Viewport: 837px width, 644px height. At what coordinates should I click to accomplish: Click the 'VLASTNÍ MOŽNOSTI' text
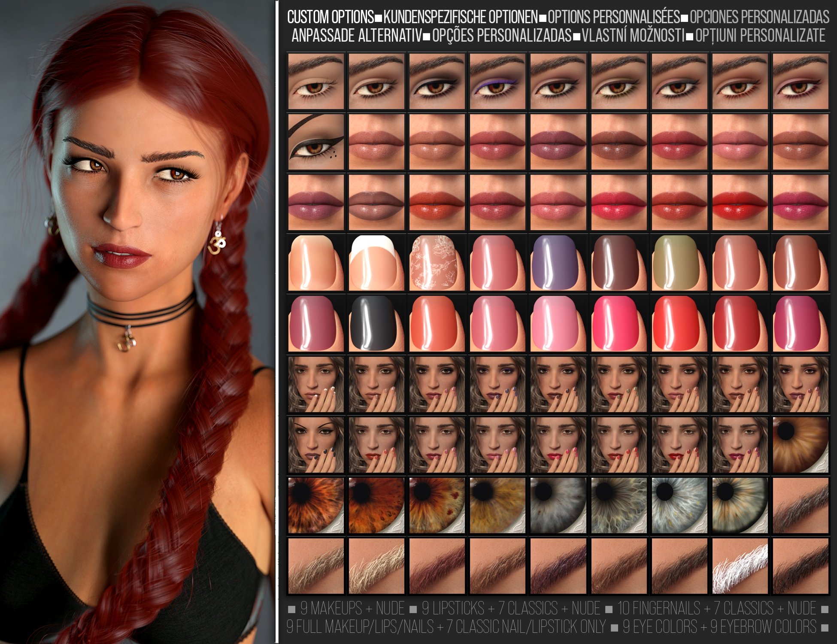click(x=634, y=36)
